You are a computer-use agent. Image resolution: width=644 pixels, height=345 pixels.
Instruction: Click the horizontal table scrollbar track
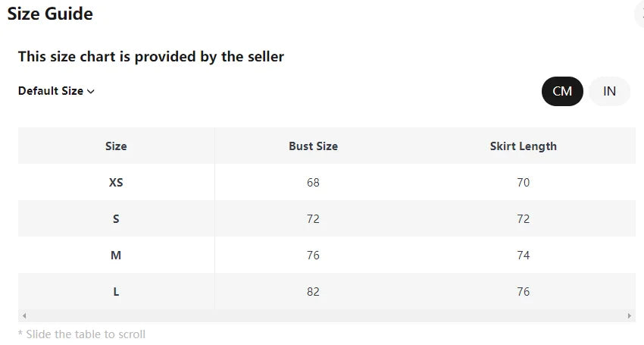coord(326,315)
